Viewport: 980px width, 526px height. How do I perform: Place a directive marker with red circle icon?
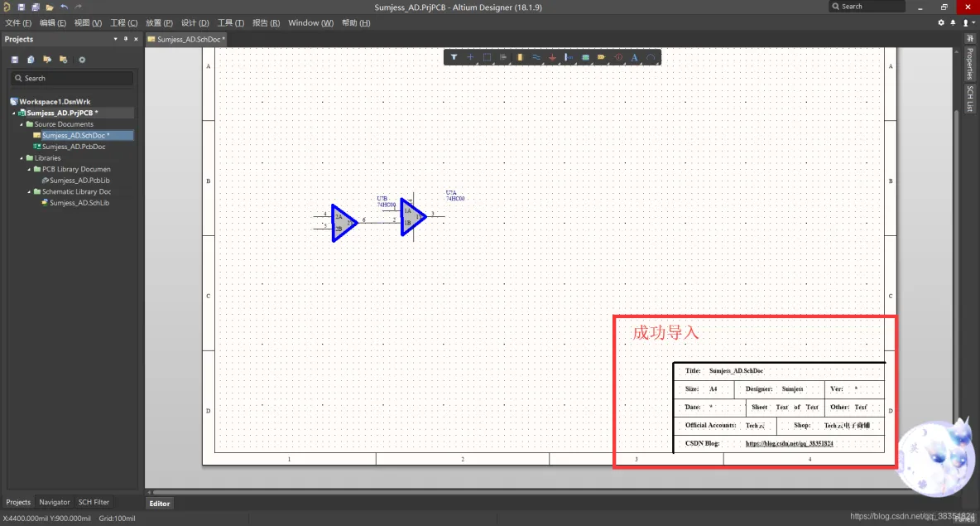tap(618, 57)
